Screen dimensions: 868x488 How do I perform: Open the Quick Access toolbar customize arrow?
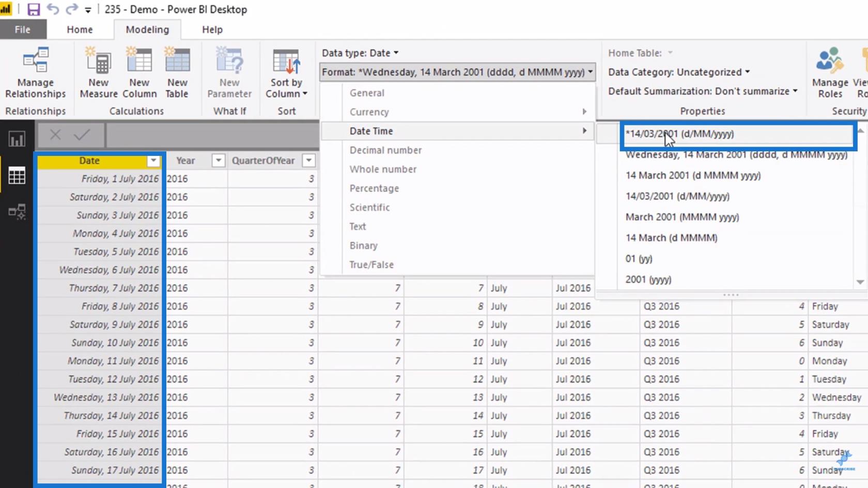click(88, 10)
